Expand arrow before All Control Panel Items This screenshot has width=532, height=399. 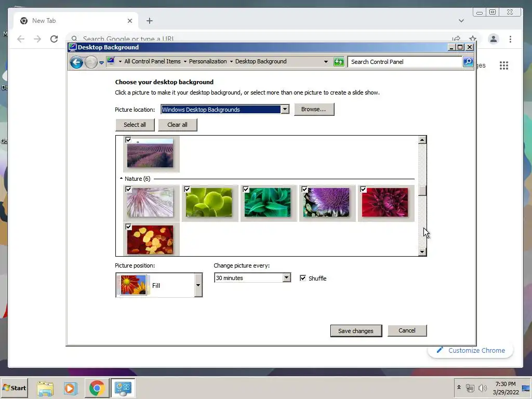[x=120, y=61]
